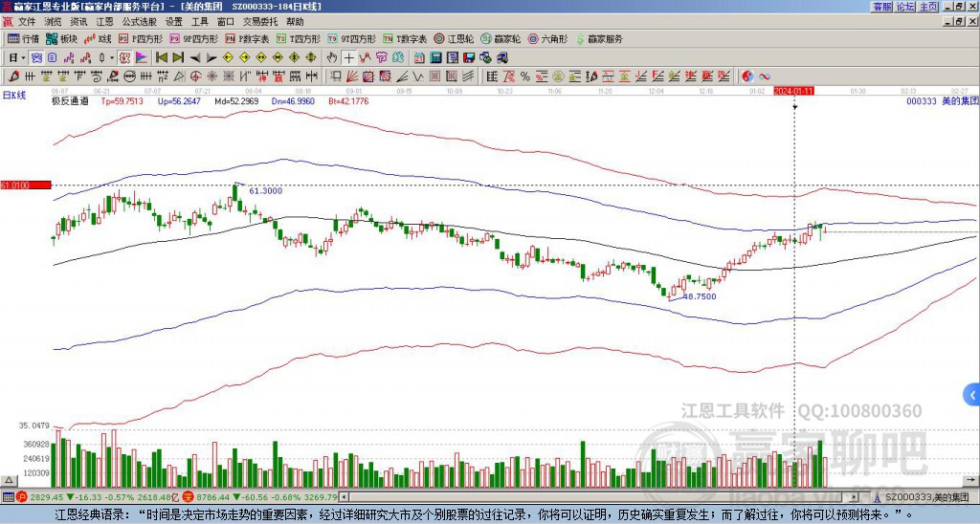Open the T四方形 tool
Image resolution: width=980 pixels, height=524 pixels.
click(x=299, y=38)
